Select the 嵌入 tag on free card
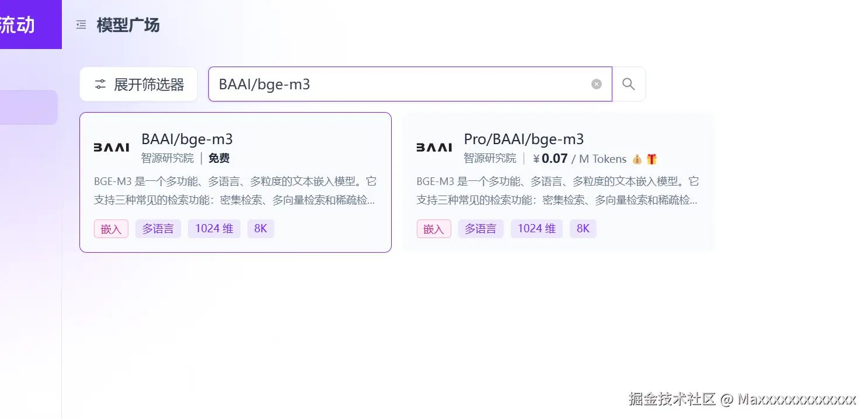This screenshot has width=868, height=419. pyautogui.click(x=111, y=229)
